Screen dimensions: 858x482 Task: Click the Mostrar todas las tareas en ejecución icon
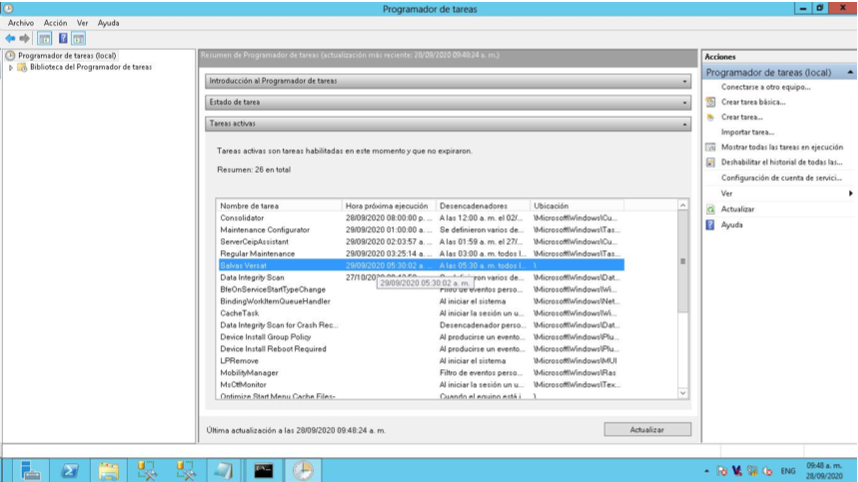coord(710,147)
